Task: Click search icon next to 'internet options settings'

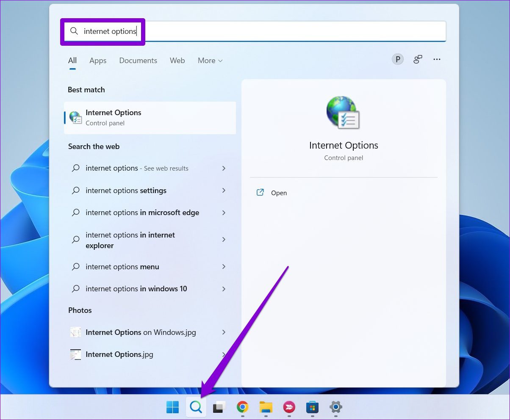Action: pos(75,191)
